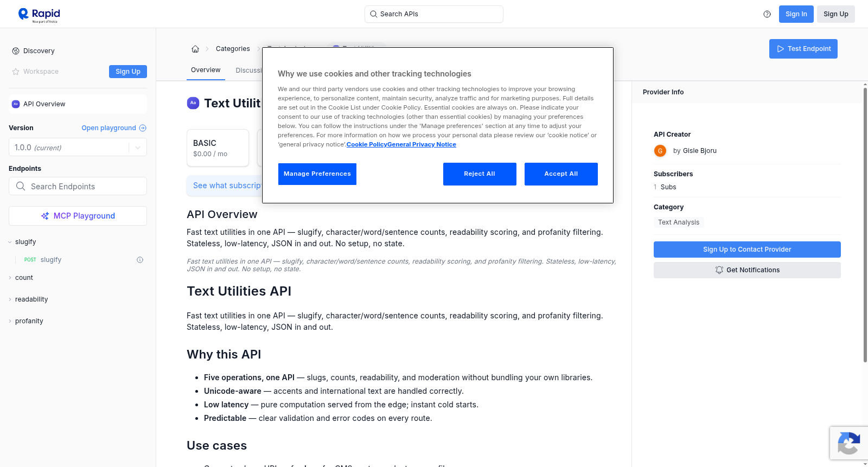This screenshot has width=868, height=467.
Task: Click the Workspace star icon
Action: [16, 72]
